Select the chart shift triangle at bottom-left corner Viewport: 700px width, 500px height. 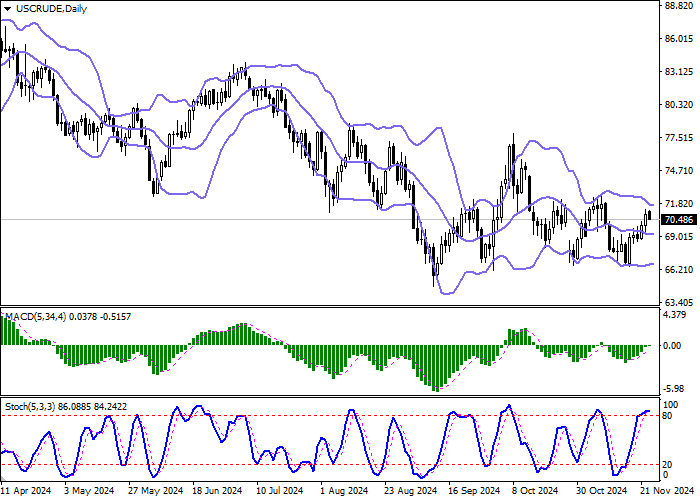[3, 479]
